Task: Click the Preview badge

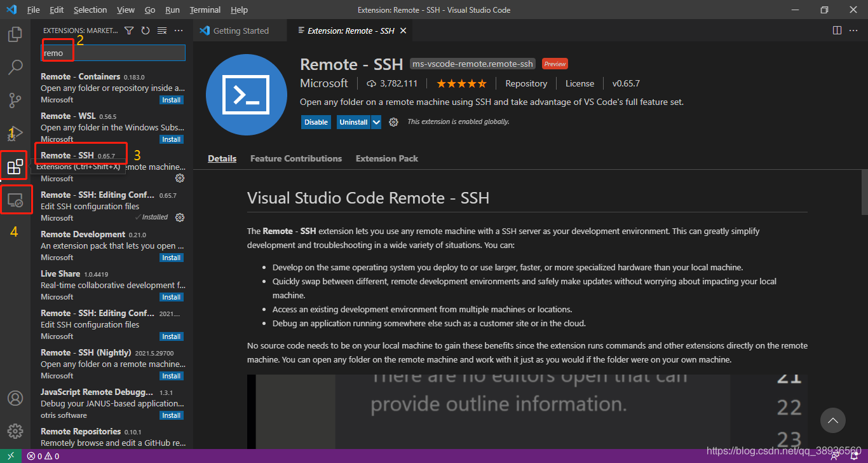Action: (x=555, y=64)
